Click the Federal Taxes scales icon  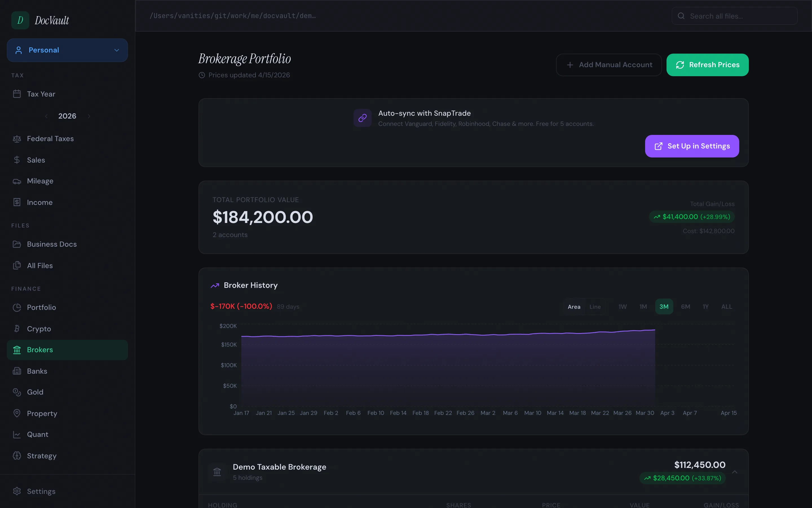tap(17, 139)
